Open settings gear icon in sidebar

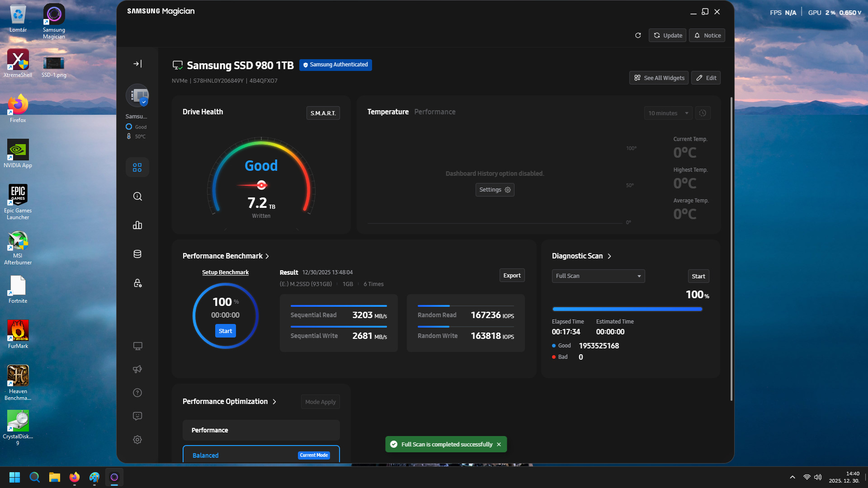(137, 440)
